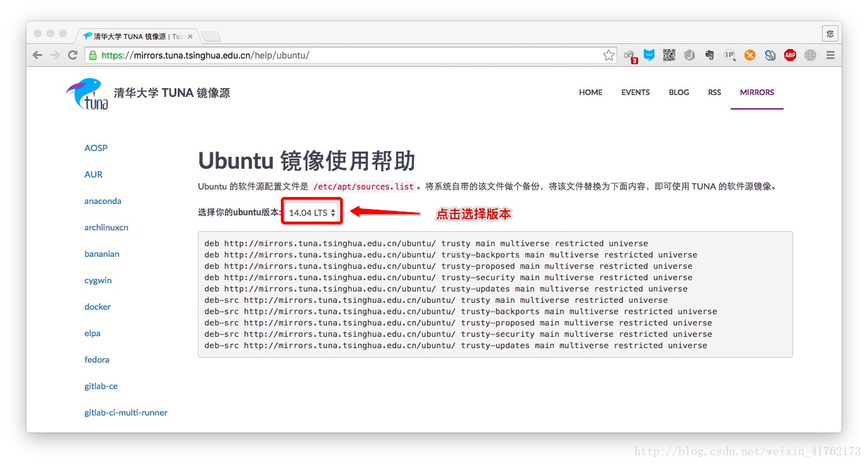Click the deb-src trusty-security line

(x=459, y=334)
